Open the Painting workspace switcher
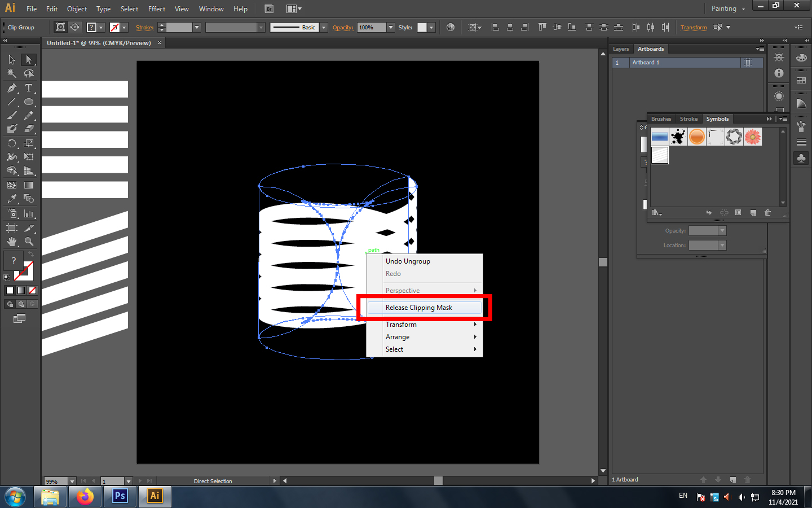Screen dimensions: 812x508 [728, 8]
